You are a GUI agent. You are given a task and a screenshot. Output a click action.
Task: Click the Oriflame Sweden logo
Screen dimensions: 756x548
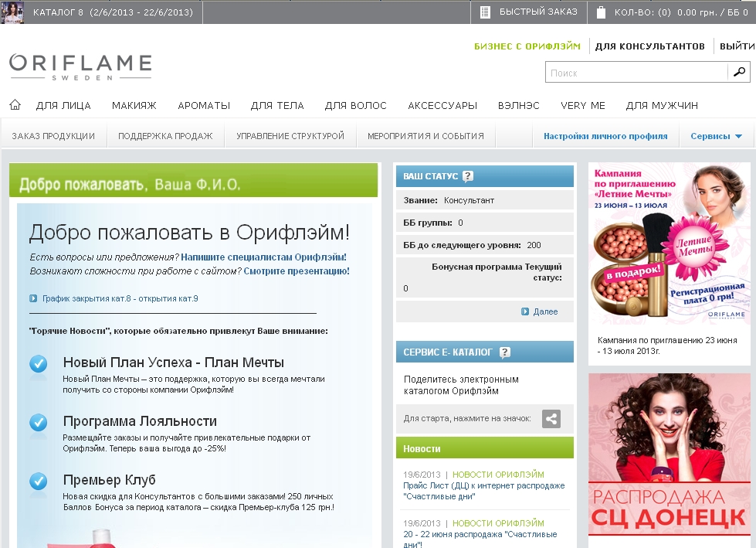(x=80, y=66)
